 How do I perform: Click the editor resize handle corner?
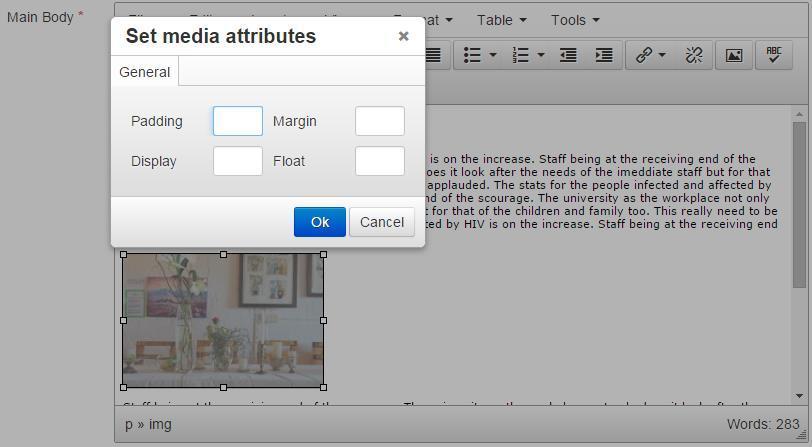pyautogui.click(x=802, y=437)
